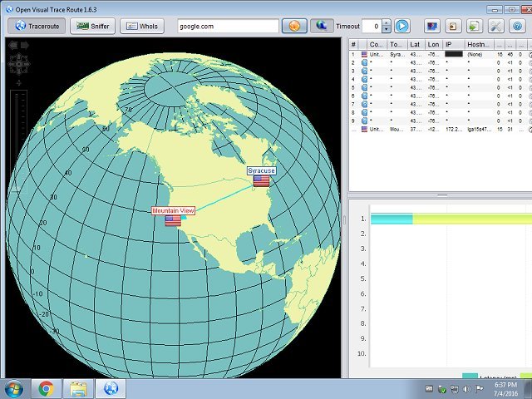The width and height of the screenshot is (532, 399).
Task: Click the globe button beside Timeout
Action: 322,26
